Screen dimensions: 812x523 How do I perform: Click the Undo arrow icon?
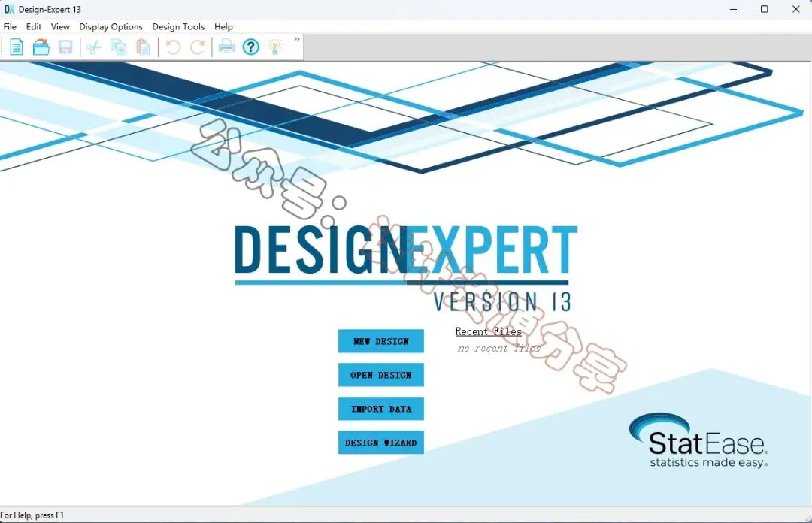pyautogui.click(x=173, y=47)
